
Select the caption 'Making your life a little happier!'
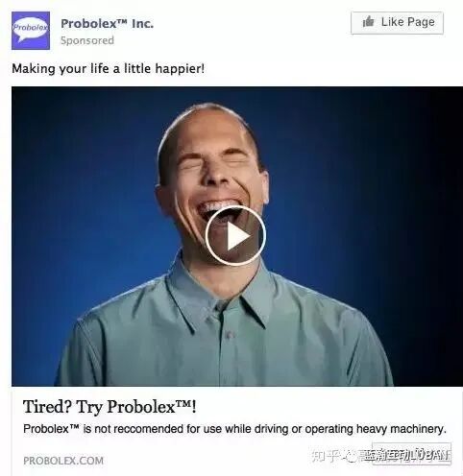click(108, 68)
